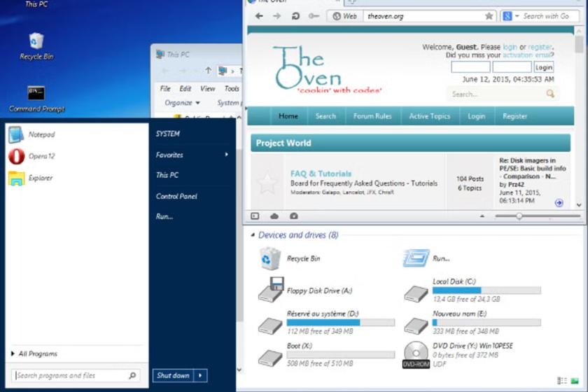Open Edit menu in This PC window
The width and height of the screenshot is (588, 392).
[185, 88]
